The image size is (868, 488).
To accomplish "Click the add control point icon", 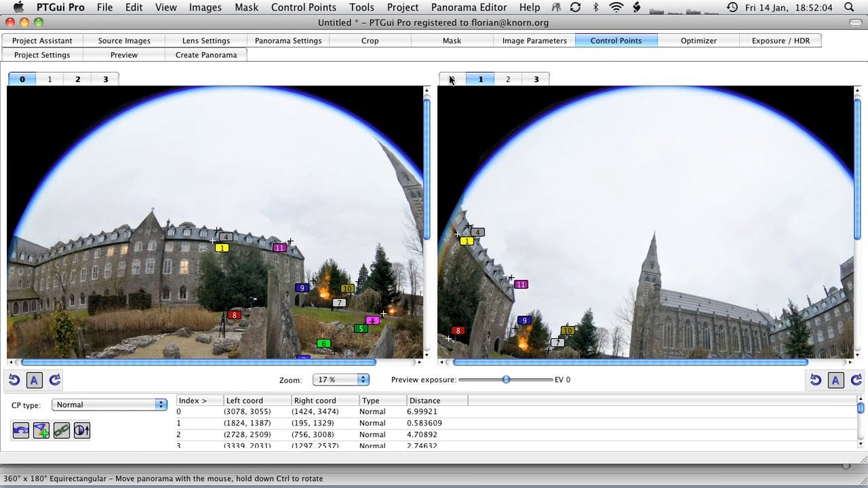I will [x=41, y=430].
